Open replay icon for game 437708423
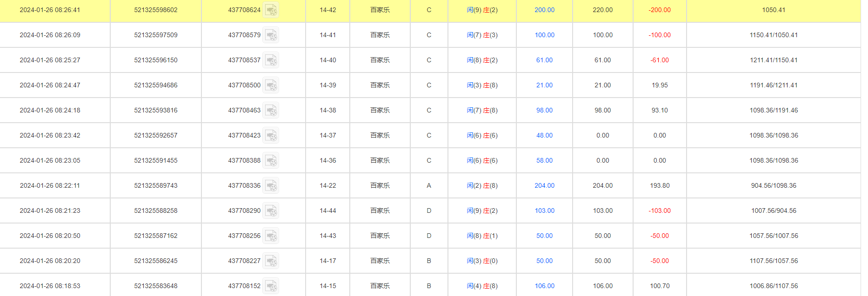Viewport: 868px width, 296px height. (x=271, y=135)
